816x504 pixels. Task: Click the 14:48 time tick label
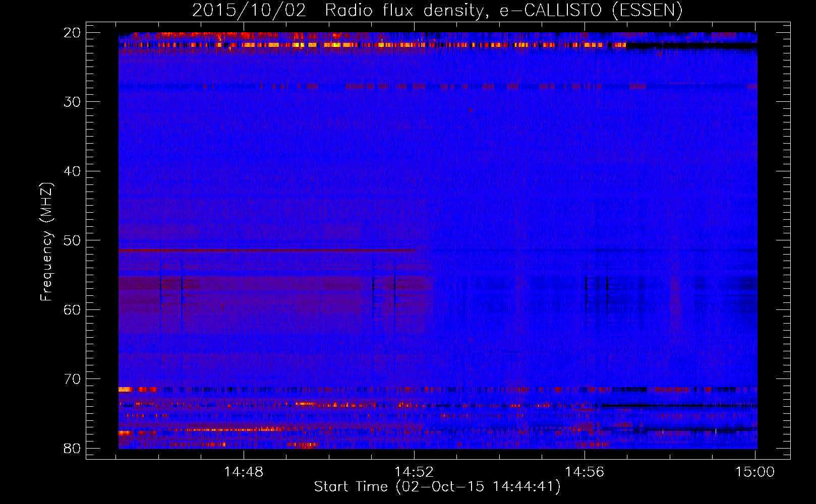244,472
